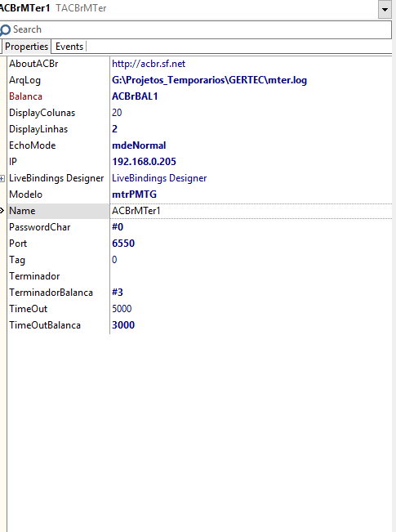
Task: Select the TimeOut property
Action: click(x=28, y=309)
